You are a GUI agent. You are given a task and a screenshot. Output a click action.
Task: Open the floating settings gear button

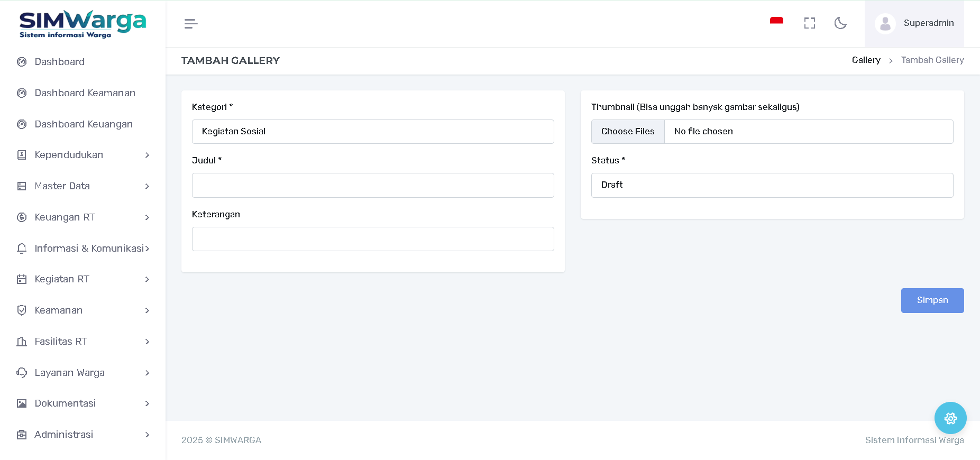pyautogui.click(x=950, y=418)
